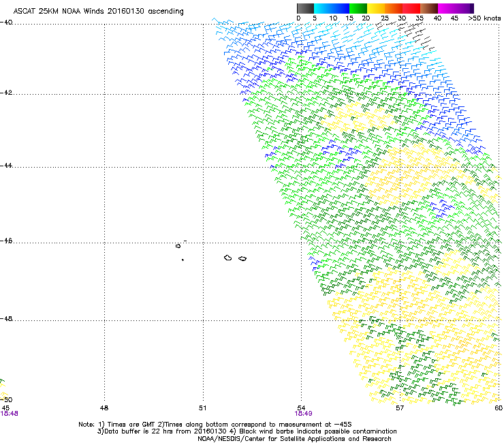Viewport: 504px width, 443px height.
Task: Click the '>50 knots' legend label
Action: click(x=484, y=18)
